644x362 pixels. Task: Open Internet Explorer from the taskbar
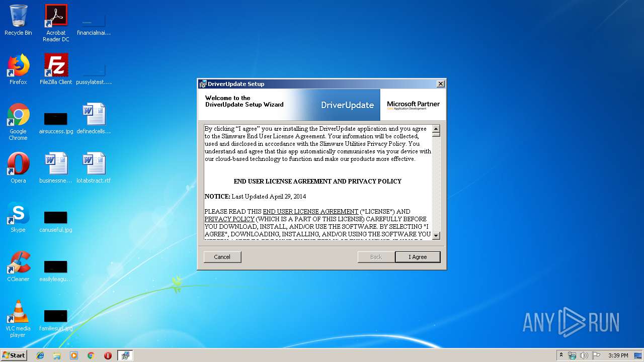(x=40, y=355)
